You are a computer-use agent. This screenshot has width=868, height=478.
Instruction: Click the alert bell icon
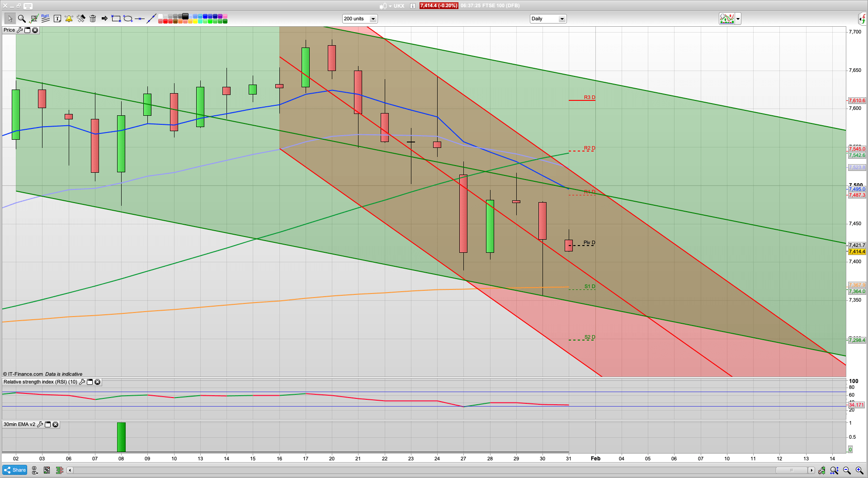pos(69,19)
